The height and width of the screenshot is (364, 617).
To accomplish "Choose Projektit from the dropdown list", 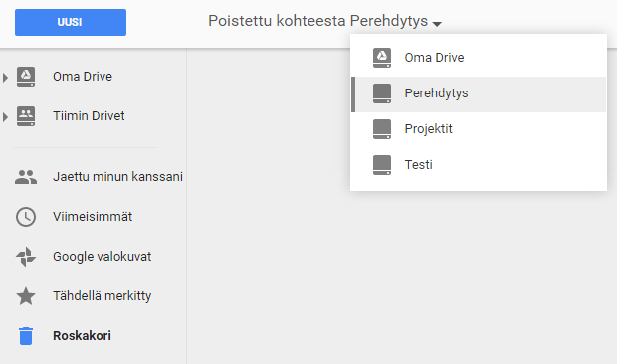I will click(479, 129).
